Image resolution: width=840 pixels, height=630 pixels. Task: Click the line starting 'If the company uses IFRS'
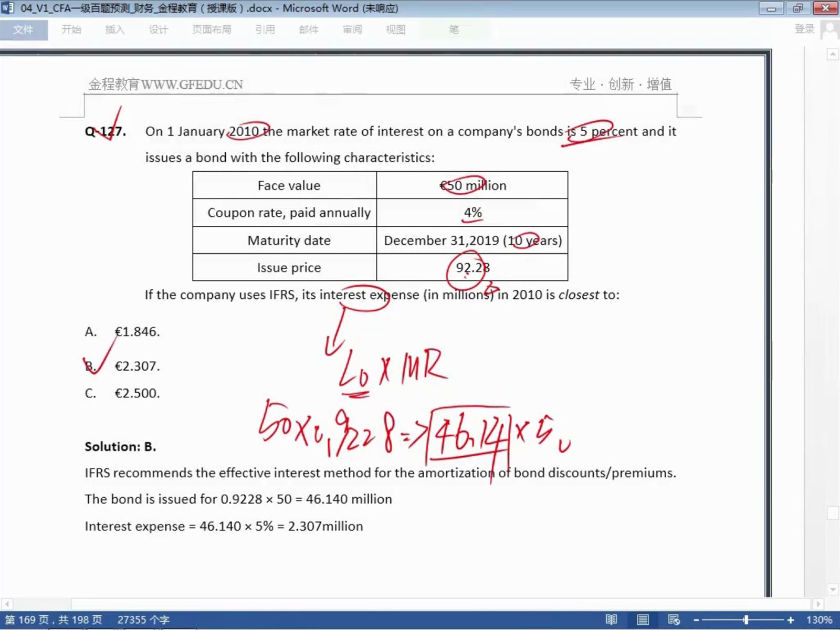[382, 295]
